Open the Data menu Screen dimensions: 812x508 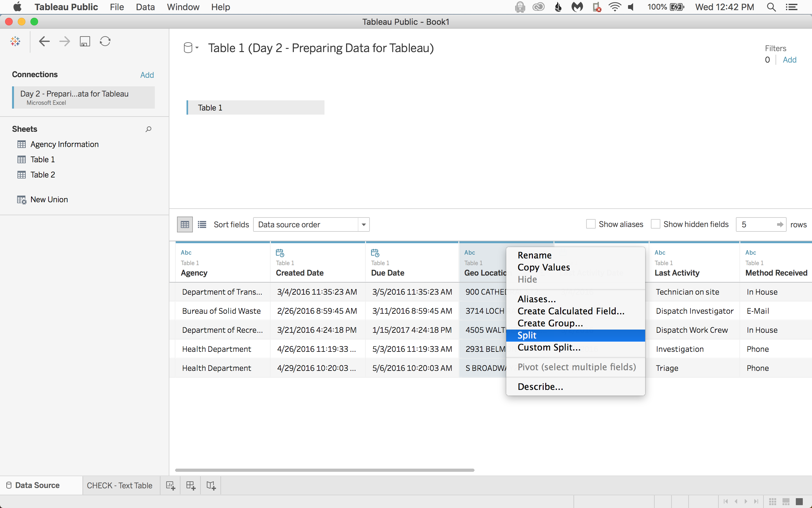[x=145, y=7]
